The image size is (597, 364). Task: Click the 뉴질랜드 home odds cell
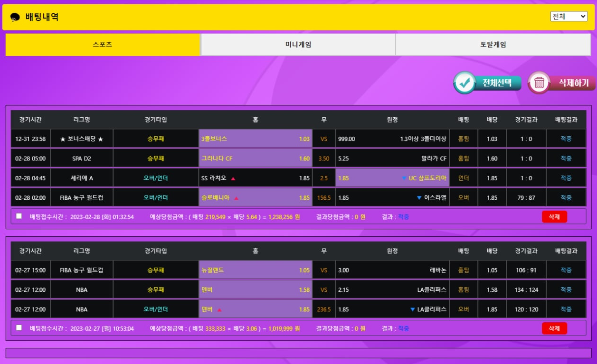pyautogui.click(x=255, y=270)
